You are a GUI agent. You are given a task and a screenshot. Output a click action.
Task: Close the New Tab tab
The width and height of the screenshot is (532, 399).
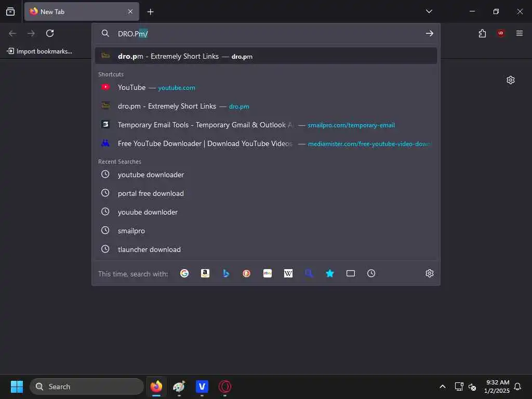pos(130,11)
